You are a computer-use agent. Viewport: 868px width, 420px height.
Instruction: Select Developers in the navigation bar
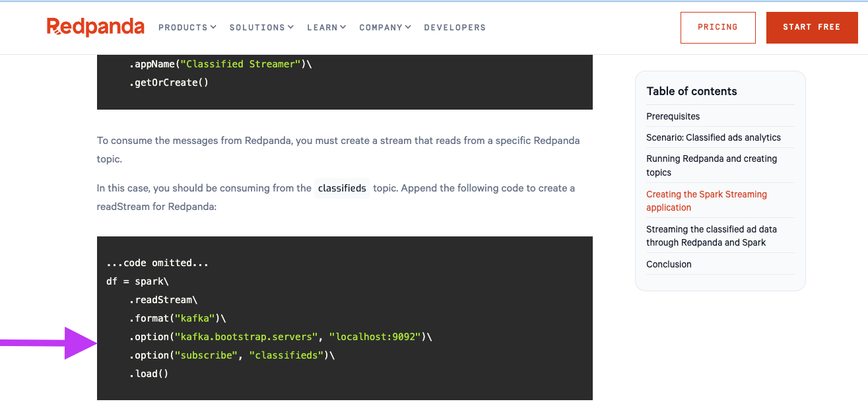click(455, 27)
